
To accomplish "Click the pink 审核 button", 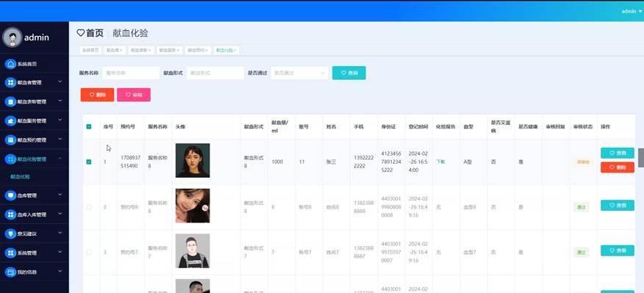I will click(134, 95).
